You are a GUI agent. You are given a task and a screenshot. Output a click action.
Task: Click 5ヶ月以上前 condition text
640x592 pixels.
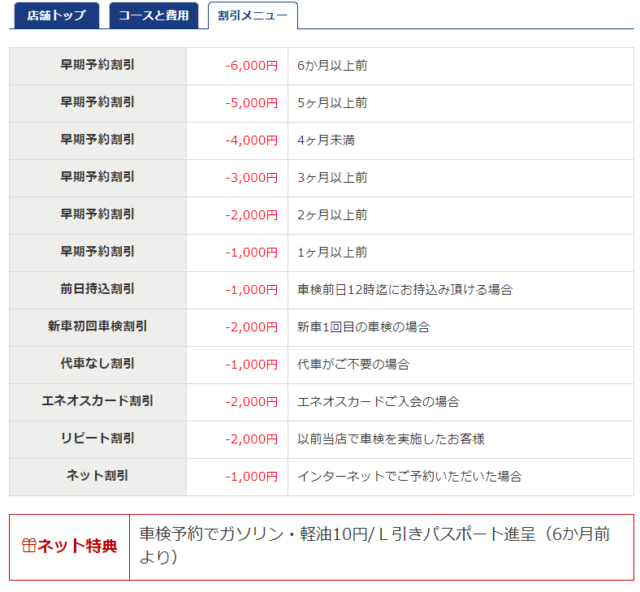[332, 103]
